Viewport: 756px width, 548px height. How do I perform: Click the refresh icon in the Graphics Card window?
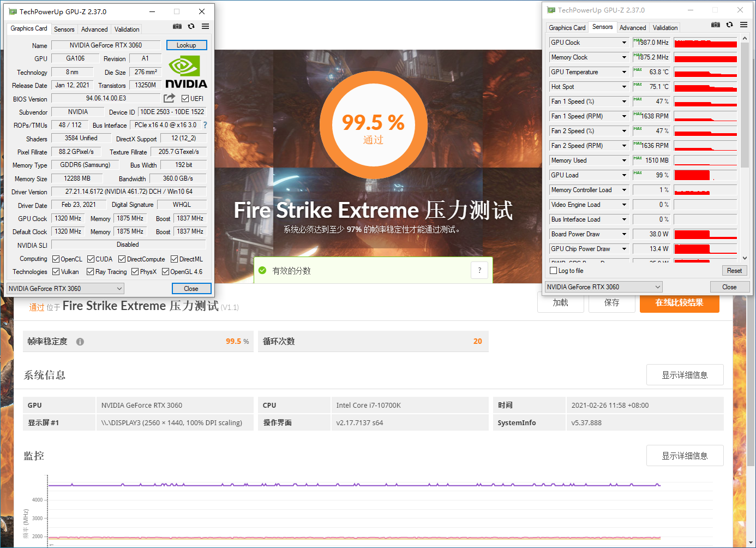coord(191,26)
